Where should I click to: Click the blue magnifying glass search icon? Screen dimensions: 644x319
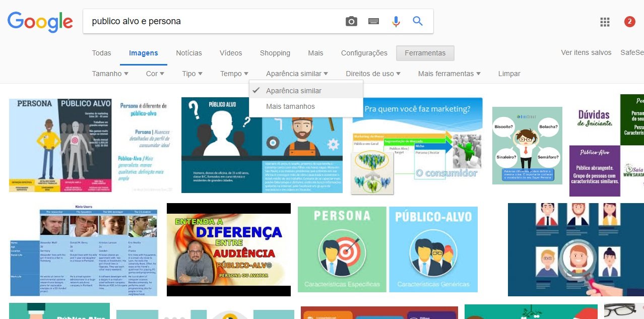(x=417, y=21)
